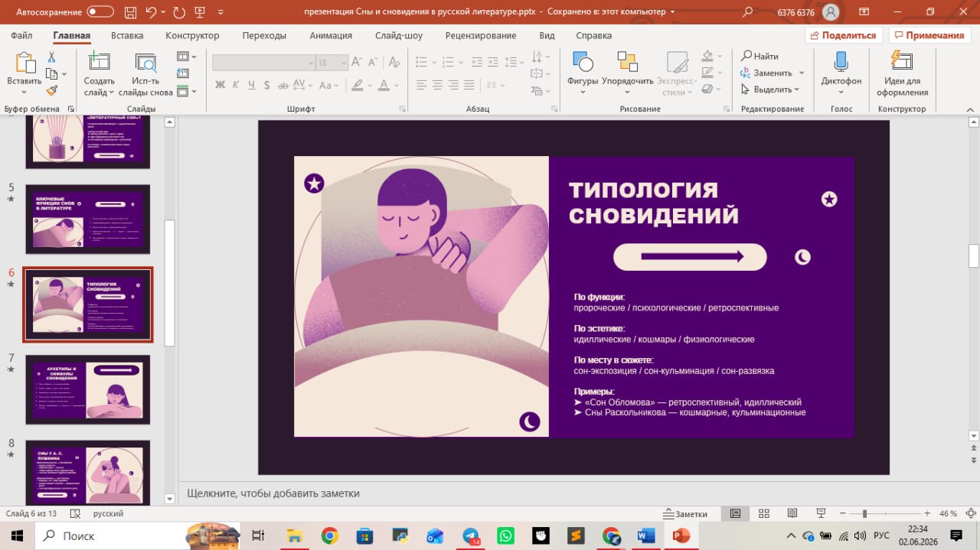The height and width of the screenshot is (550, 980).
Task: Click the Redo arrow icon
Action: pos(179,11)
